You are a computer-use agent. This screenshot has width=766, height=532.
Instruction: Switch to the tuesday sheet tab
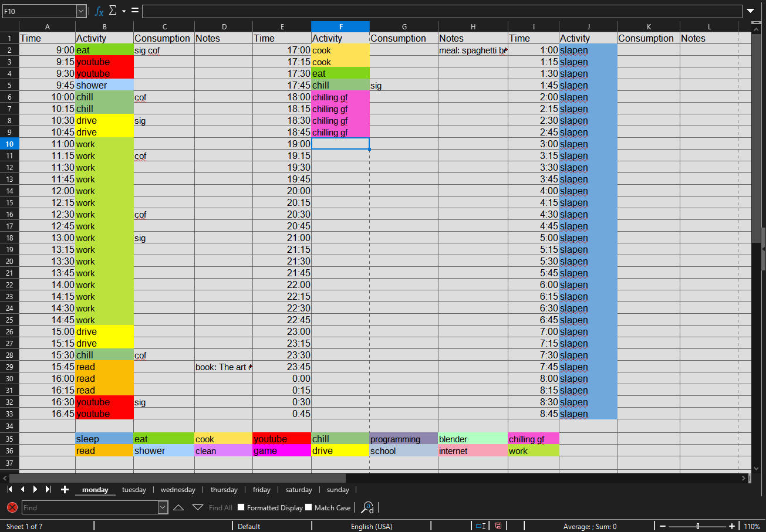(134, 490)
